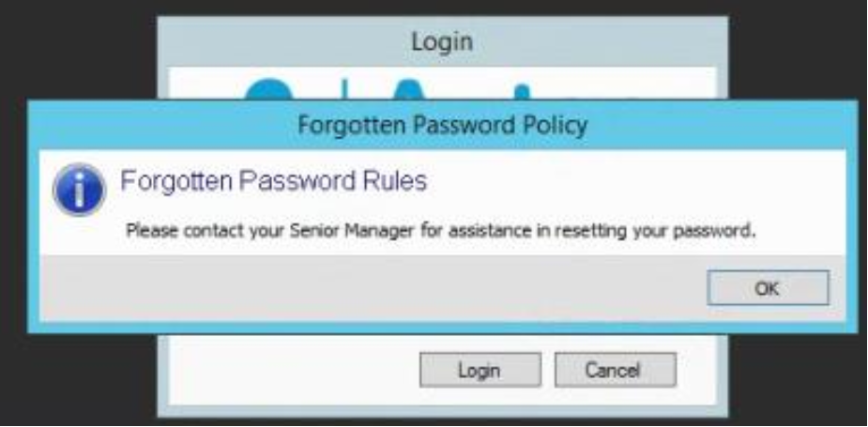Click the small blue logo fragment on the right

click(522, 94)
